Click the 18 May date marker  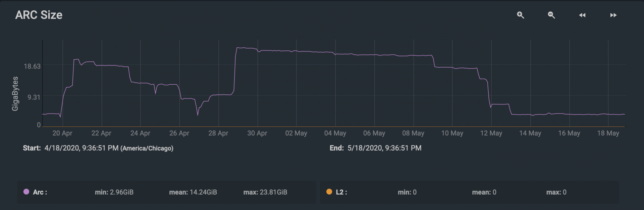tap(608, 133)
